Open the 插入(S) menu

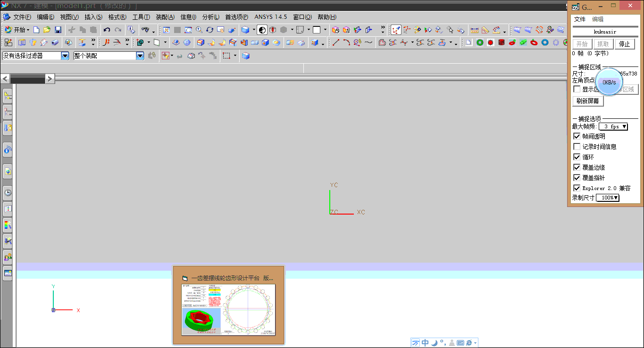tap(93, 17)
